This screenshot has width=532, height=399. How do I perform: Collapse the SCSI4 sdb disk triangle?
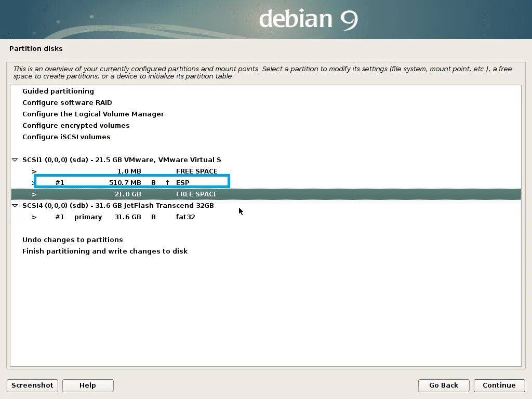coord(15,206)
